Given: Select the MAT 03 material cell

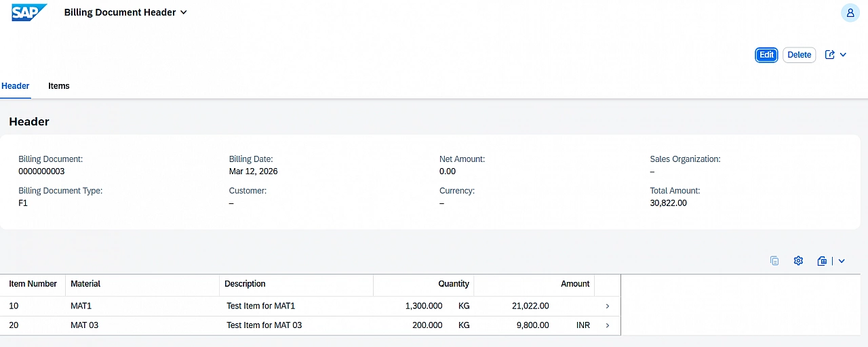Looking at the screenshot, I should tap(84, 325).
